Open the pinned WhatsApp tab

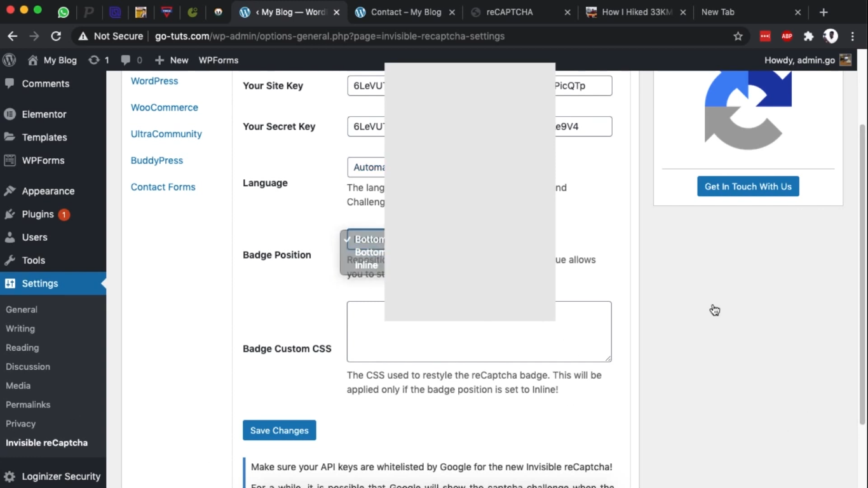pyautogui.click(x=63, y=12)
